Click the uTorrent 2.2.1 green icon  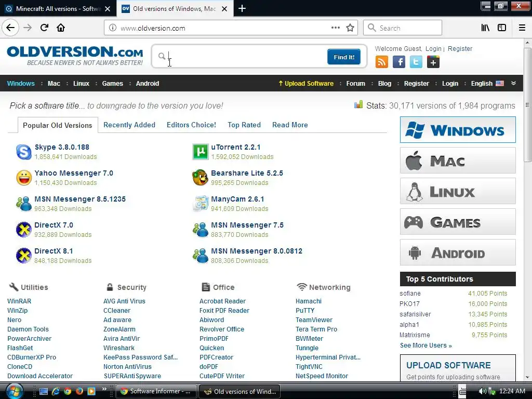coord(200,152)
